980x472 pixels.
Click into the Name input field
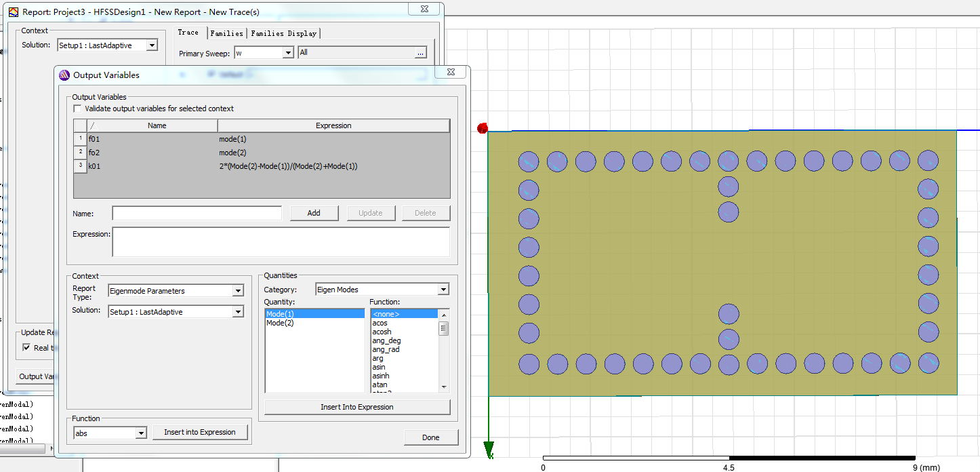point(197,213)
